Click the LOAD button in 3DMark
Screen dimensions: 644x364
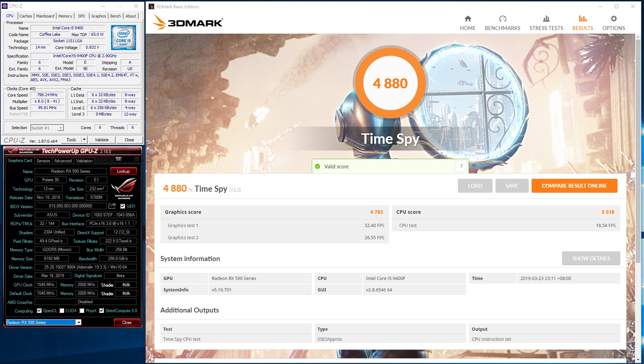pyautogui.click(x=475, y=186)
